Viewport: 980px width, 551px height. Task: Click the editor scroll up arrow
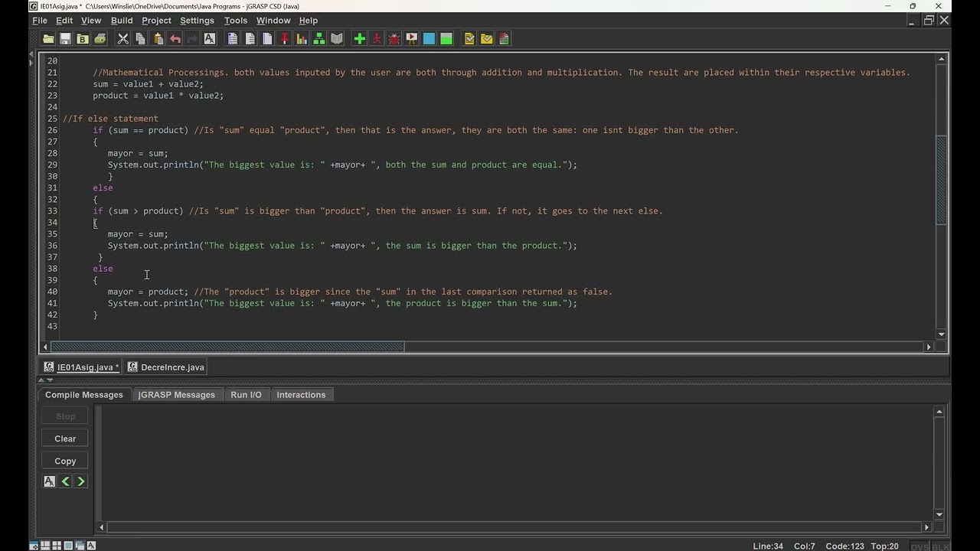click(x=942, y=59)
